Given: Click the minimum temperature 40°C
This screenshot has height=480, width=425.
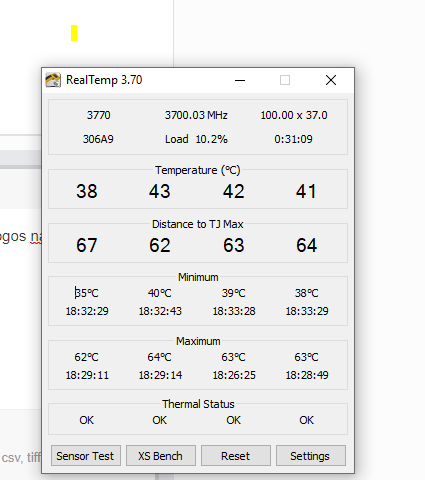Looking at the screenshot, I should [x=160, y=293].
